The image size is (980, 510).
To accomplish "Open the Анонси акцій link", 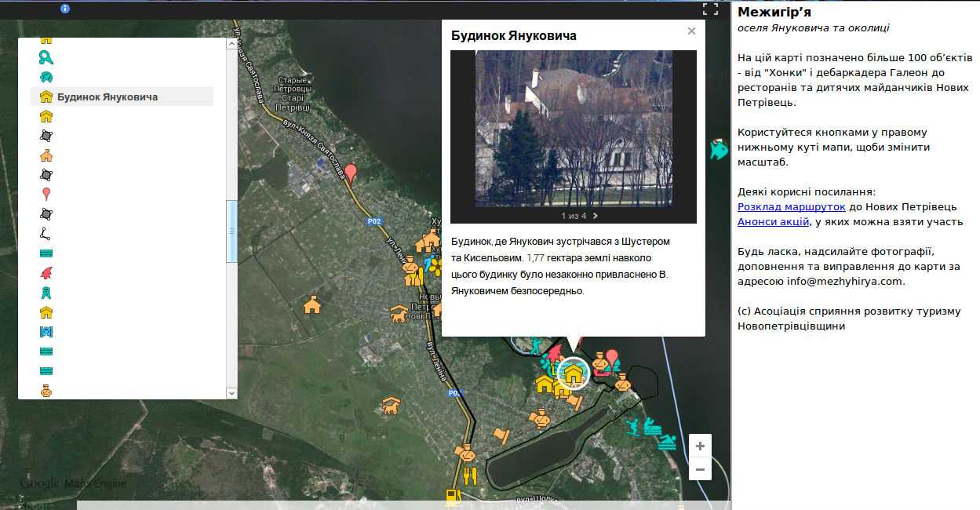I will coord(773,222).
